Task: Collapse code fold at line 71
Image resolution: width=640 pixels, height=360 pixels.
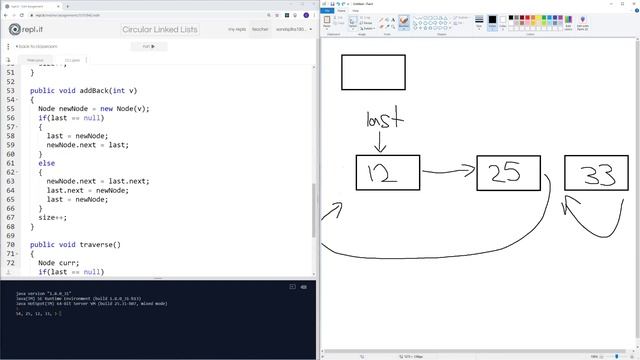Action: coord(17,253)
